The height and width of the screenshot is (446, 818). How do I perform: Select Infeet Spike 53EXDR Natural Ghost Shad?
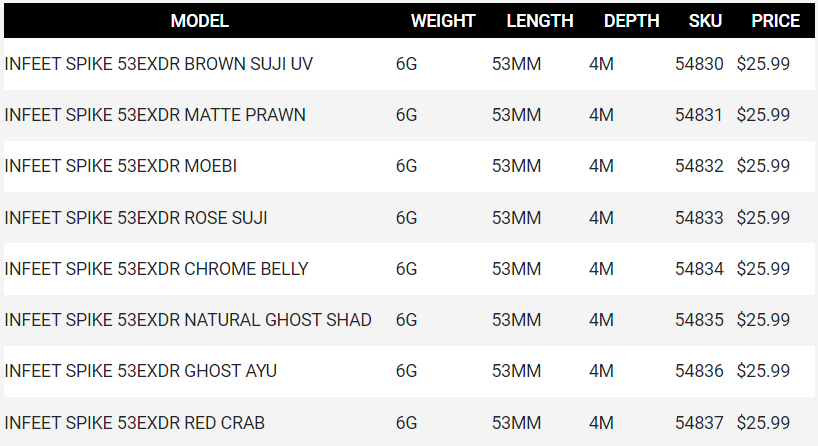(x=188, y=320)
